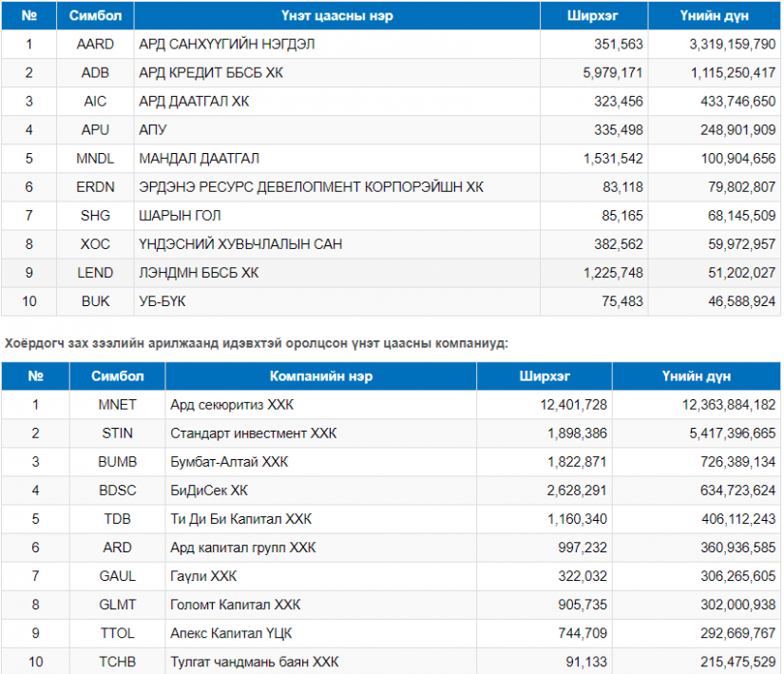Screen dimensions: 784x674
Task: Click the 'Симбол' header in the second table
Action: point(118,376)
